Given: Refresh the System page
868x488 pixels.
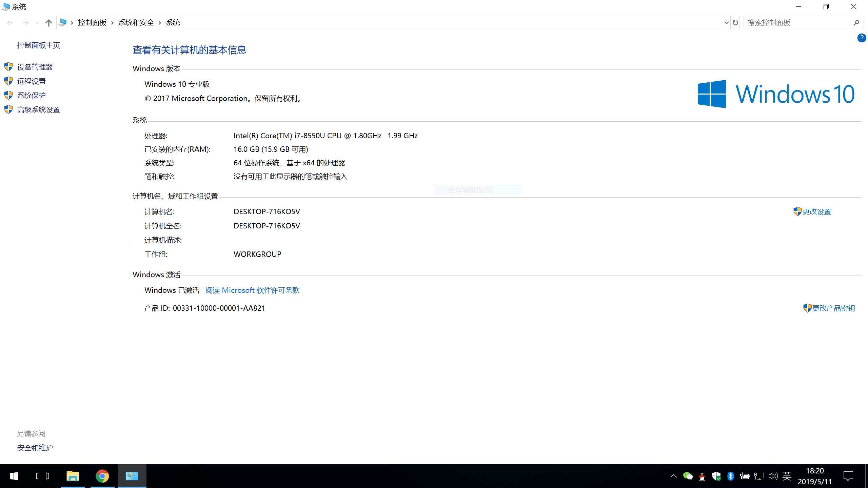Looking at the screenshot, I should 735,23.
